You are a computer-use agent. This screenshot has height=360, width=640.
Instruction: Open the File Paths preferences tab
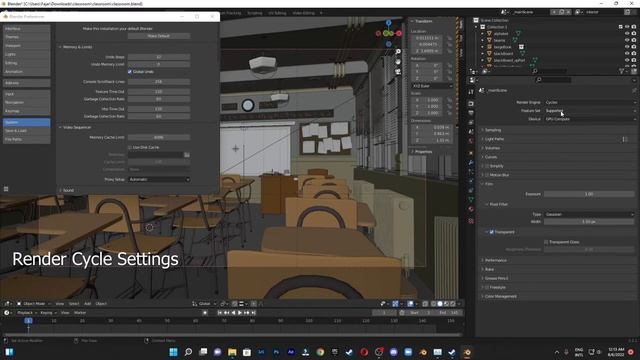point(27,140)
